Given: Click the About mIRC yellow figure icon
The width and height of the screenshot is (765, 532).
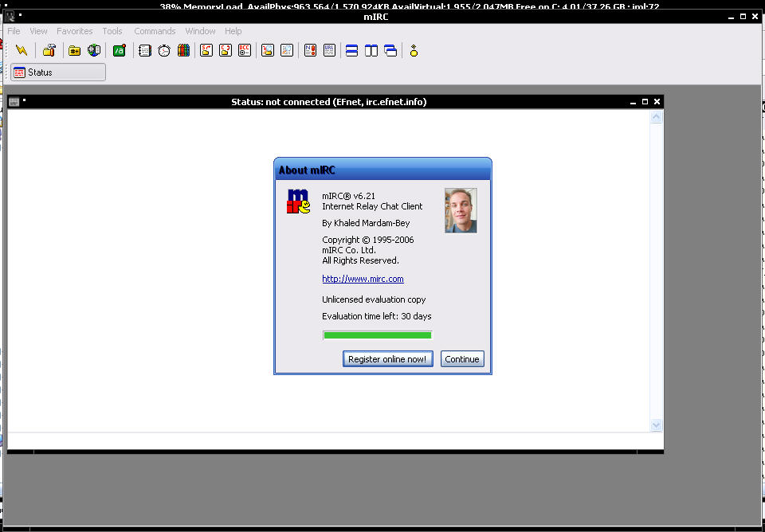Looking at the screenshot, I should tap(414, 50).
